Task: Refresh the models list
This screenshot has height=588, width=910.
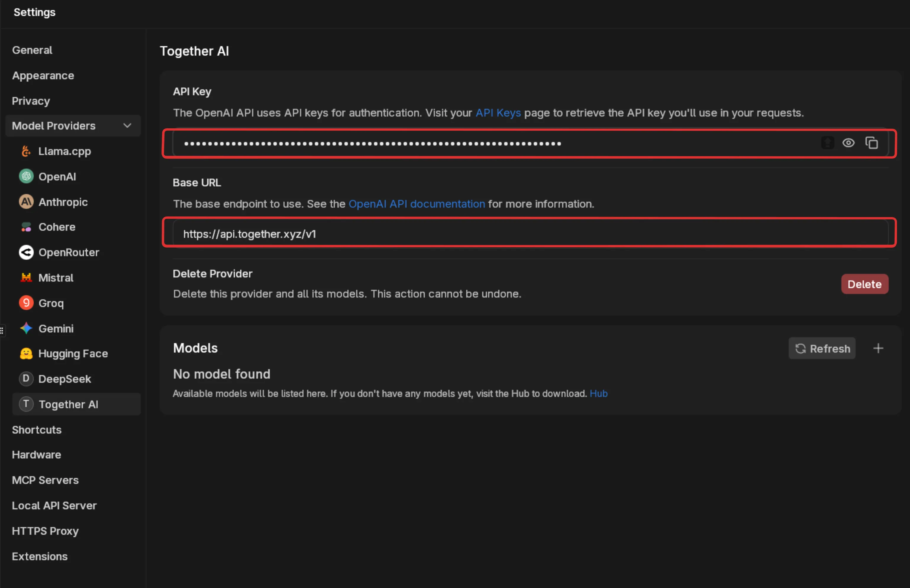Action: 822,348
